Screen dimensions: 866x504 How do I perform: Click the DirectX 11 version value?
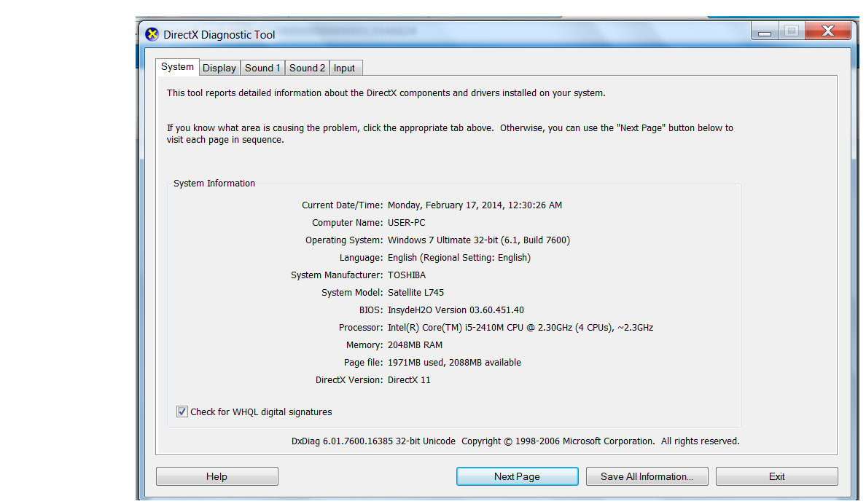pos(409,379)
